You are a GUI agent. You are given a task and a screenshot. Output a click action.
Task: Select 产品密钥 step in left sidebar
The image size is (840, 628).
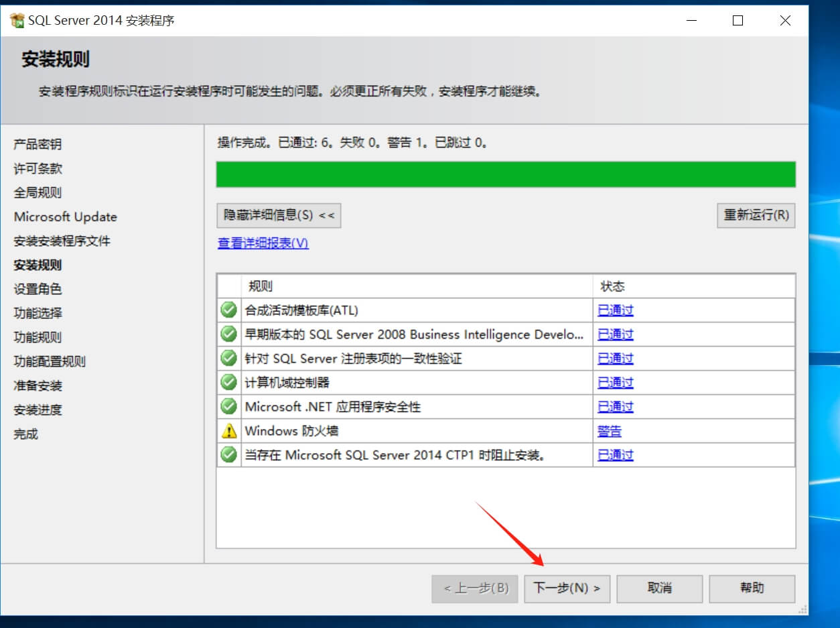(x=38, y=145)
